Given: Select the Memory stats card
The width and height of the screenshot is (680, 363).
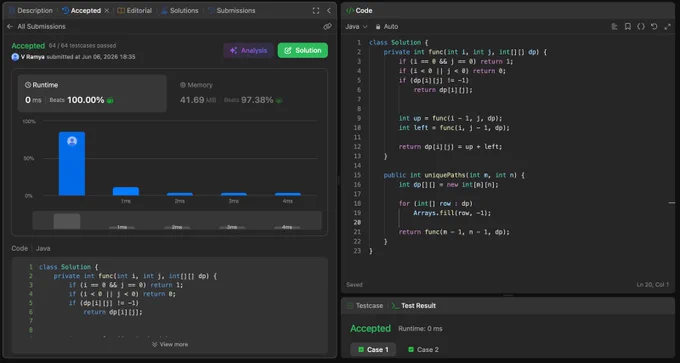Looking at the screenshot, I should pyautogui.click(x=247, y=93).
